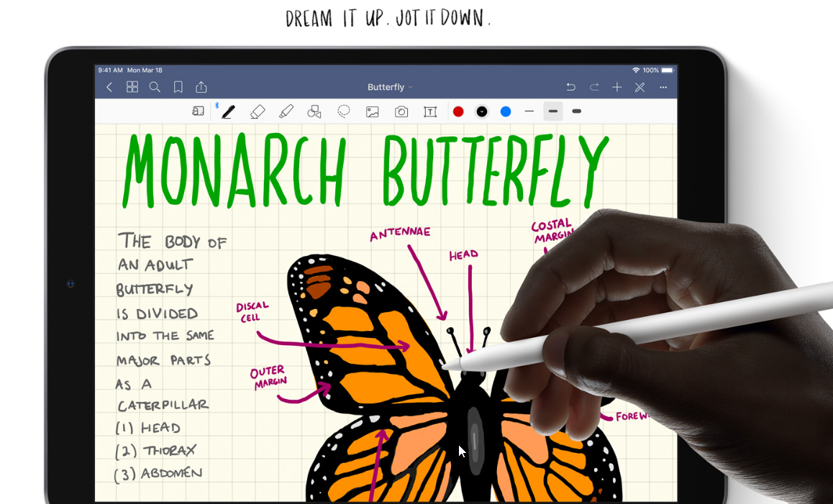Image resolution: width=833 pixels, height=504 pixels.
Task: Tap the 'BUTTERFLY' green heading word
Action: pyautogui.click(x=495, y=170)
